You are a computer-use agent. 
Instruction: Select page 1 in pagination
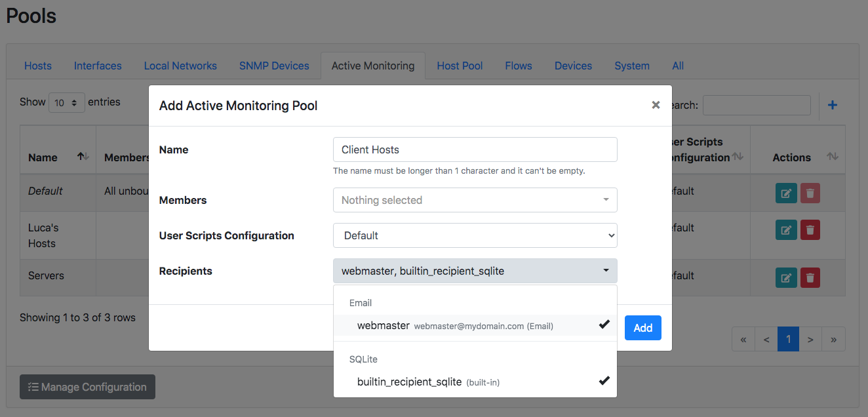click(788, 339)
